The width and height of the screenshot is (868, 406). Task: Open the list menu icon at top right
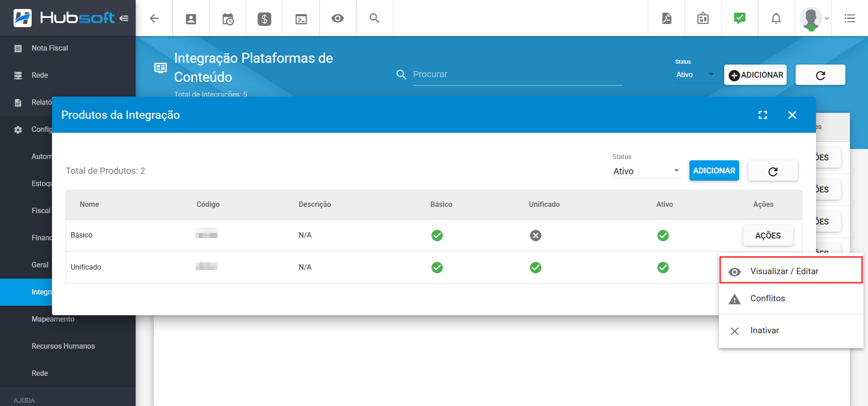coord(850,19)
